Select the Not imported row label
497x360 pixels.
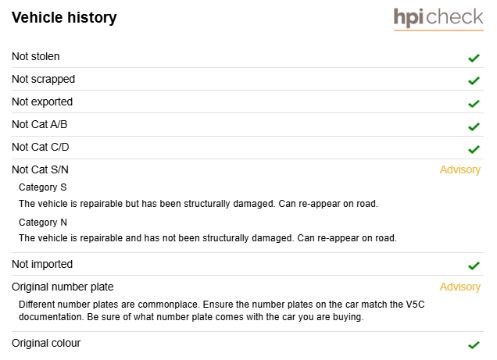[x=42, y=264]
